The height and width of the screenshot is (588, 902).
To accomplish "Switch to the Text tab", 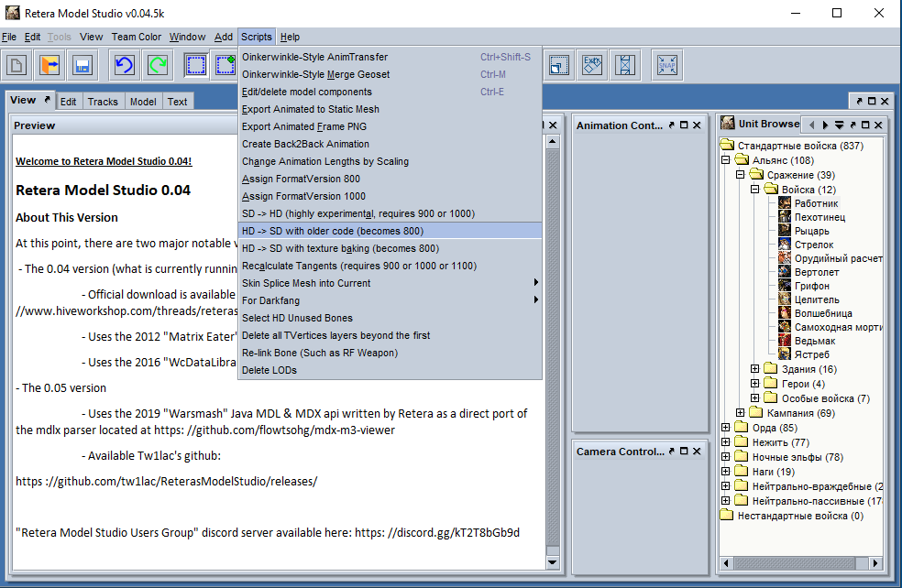I will 177,102.
